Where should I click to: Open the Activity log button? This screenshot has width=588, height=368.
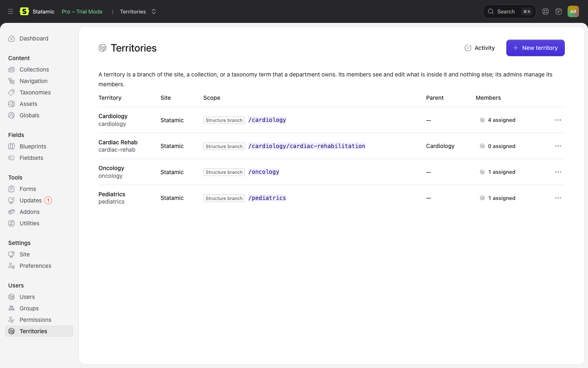coord(480,48)
